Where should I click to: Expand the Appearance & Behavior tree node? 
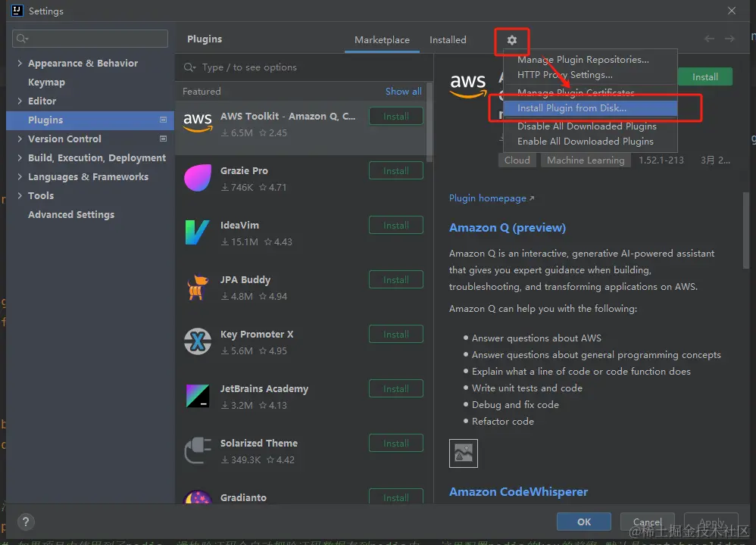pyautogui.click(x=20, y=63)
